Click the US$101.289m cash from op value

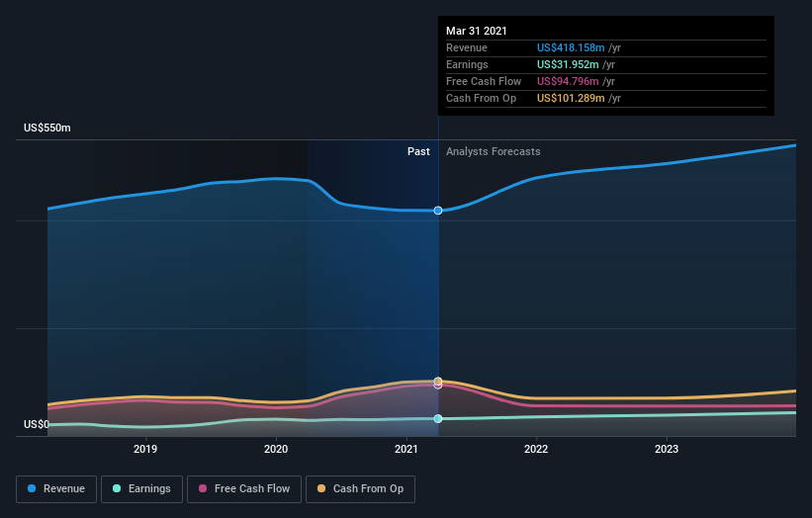(571, 98)
